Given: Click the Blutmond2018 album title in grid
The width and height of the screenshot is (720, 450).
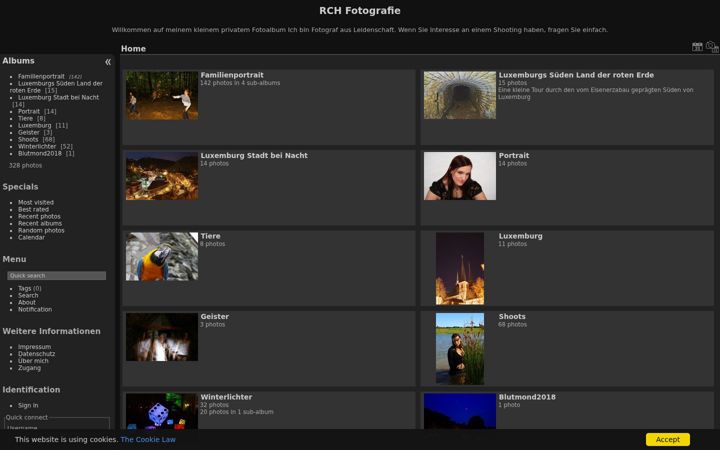Looking at the screenshot, I should pyautogui.click(x=527, y=397).
